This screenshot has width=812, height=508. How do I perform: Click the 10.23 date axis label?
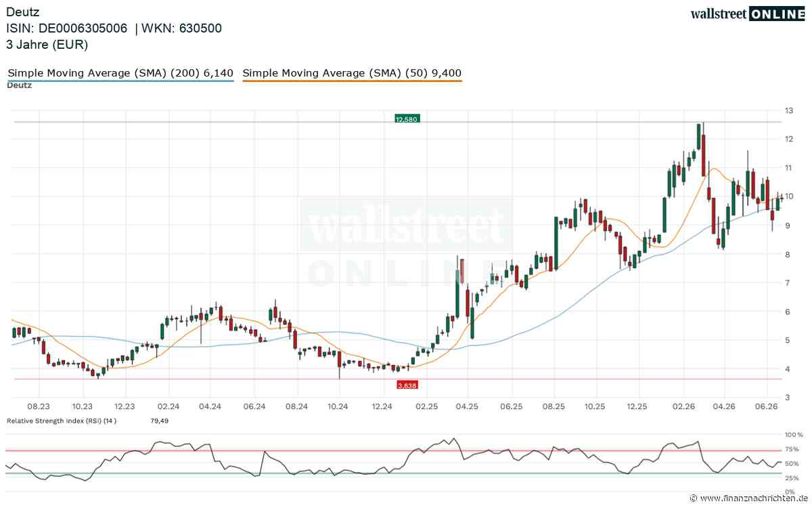[x=82, y=406]
